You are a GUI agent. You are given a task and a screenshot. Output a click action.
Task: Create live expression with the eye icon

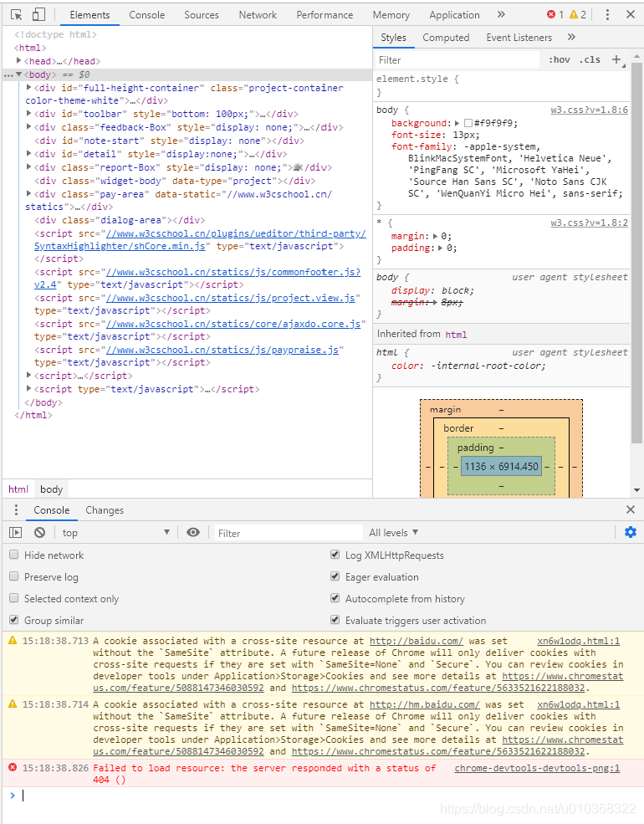[x=193, y=532]
